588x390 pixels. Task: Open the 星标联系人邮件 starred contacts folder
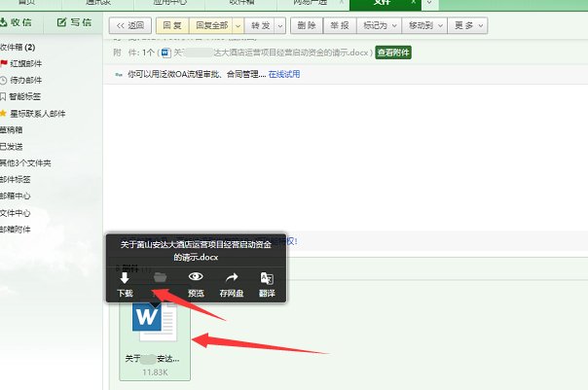point(33,113)
